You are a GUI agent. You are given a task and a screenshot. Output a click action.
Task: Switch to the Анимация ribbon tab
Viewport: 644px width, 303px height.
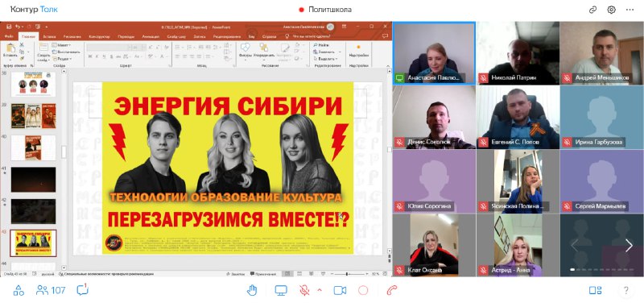pos(151,36)
